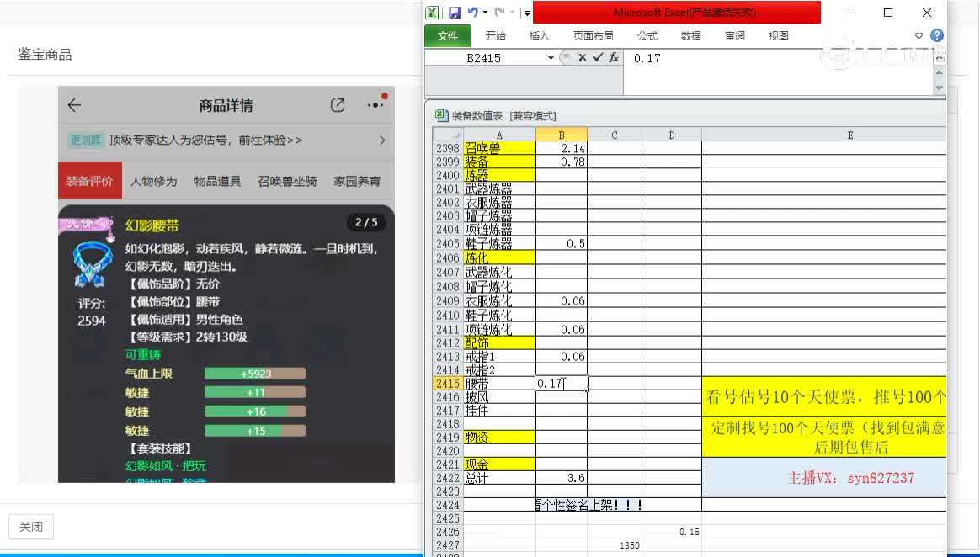Screen dimensions: 980x557
Task: Click the chevron arrow on the 估号 banner
Action: coord(382,141)
